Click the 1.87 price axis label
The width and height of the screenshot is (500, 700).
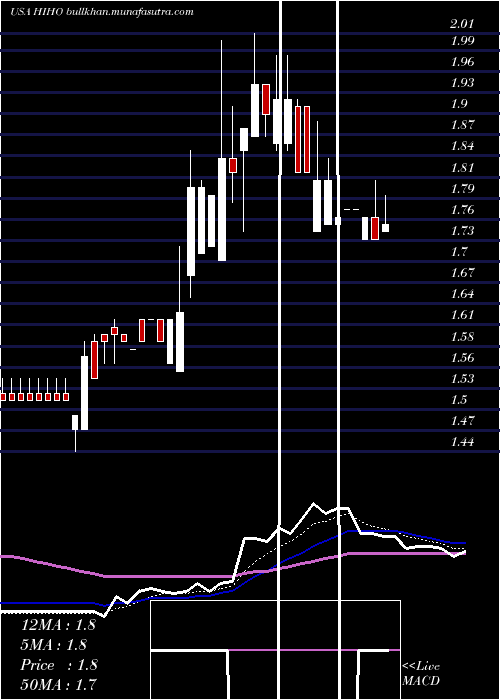462,125
